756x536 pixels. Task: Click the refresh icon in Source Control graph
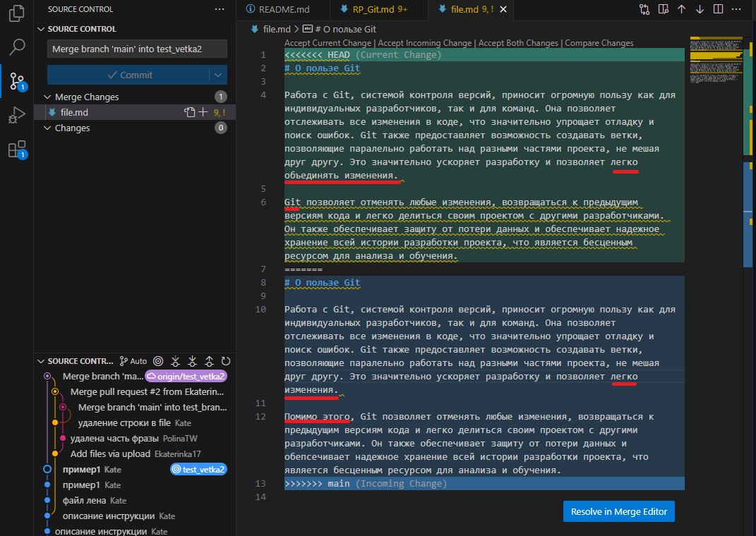[225, 361]
